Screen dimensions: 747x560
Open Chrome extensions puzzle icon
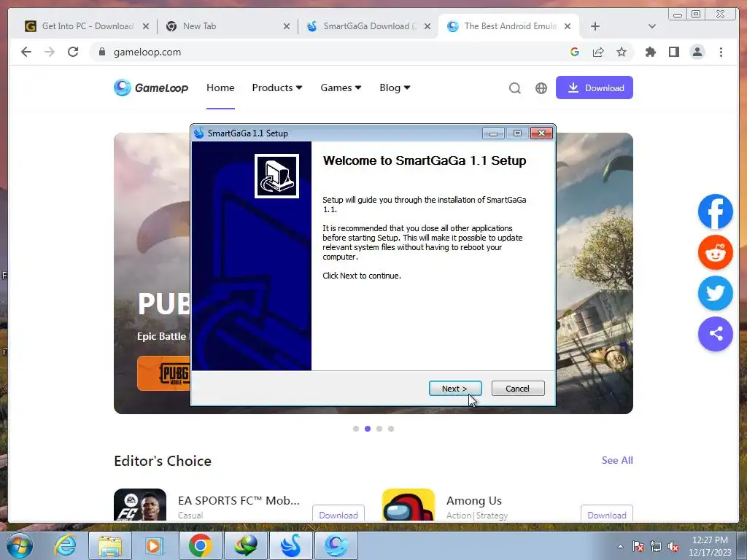coord(650,52)
